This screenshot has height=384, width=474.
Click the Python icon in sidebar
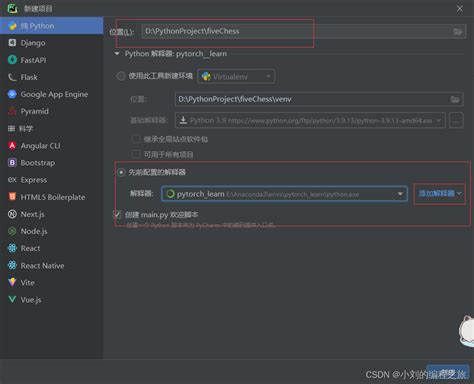(x=12, y=26)
